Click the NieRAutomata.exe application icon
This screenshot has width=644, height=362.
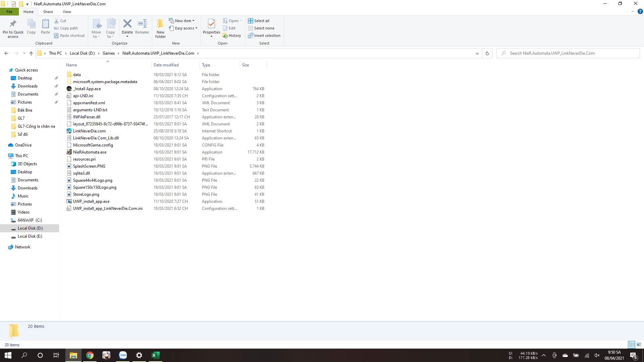[69, 152]
